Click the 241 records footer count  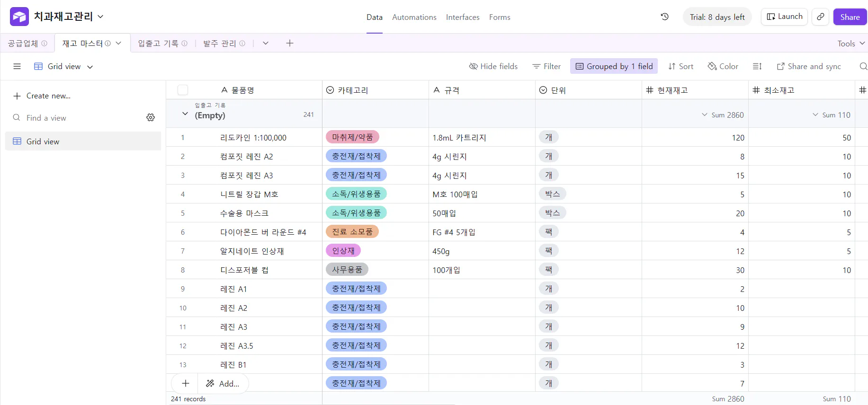point(188,399)
